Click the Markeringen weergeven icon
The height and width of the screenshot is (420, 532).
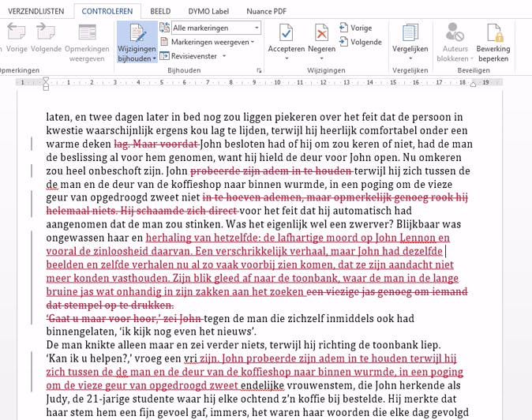[164, 42]
